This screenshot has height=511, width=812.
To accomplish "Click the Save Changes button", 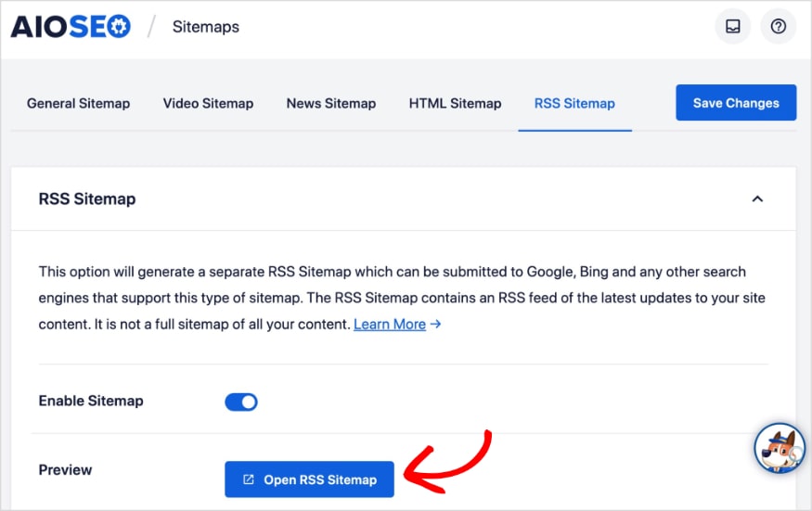I will pyautogui.click(x=736, y=103).
